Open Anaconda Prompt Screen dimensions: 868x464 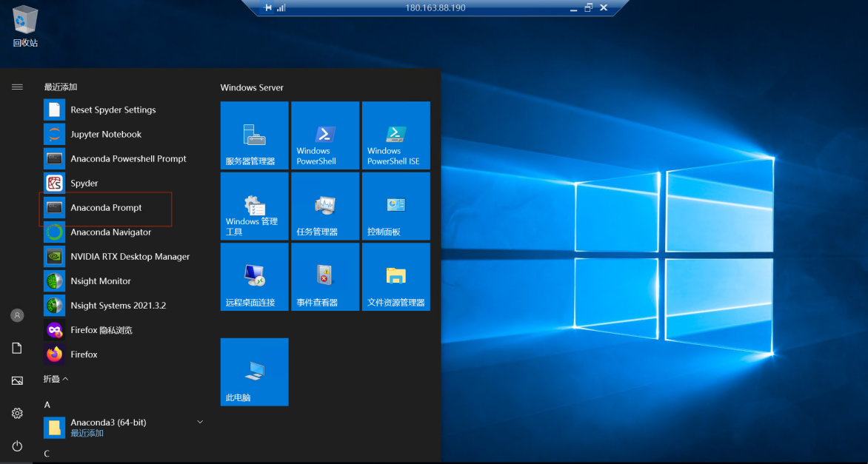click(x=106, y=208)
